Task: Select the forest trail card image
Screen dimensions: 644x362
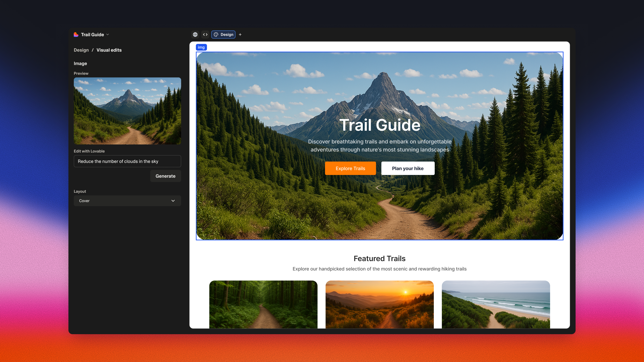Action: click(x=263, y=304)
